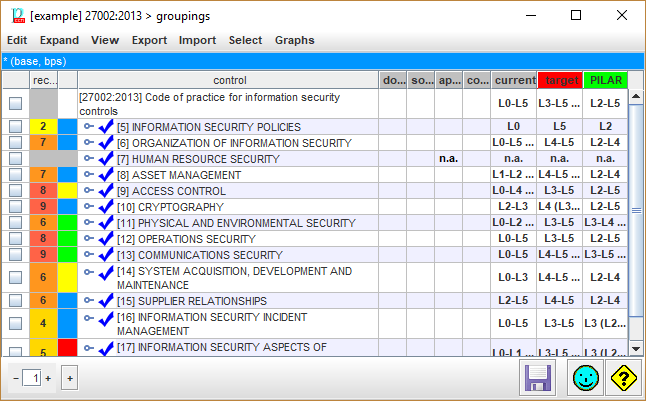Click blue checkmark beside Asset Management

coord(107,175)
